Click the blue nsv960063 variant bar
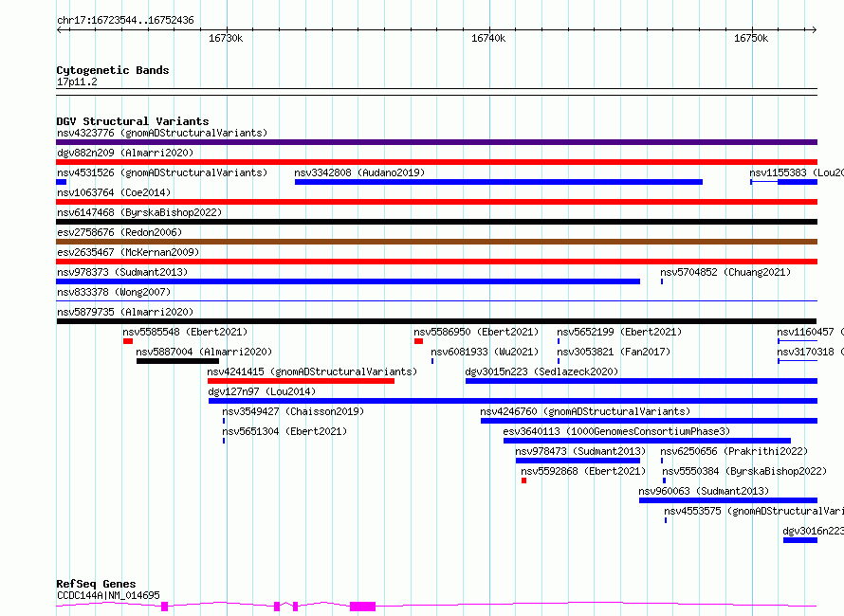 click(728, 500)
